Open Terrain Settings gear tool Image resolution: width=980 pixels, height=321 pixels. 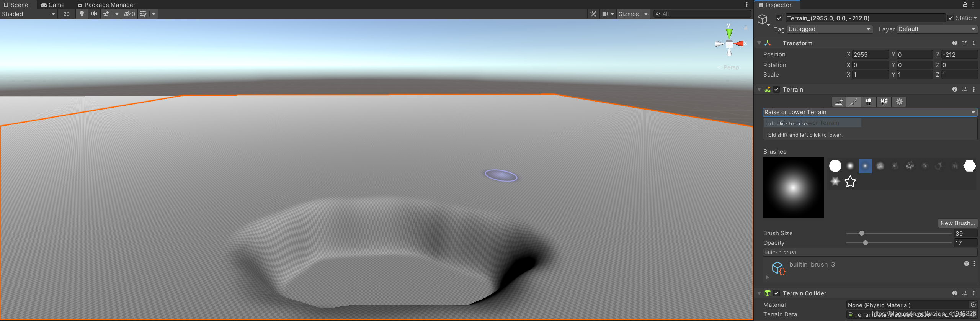coord(899,102)
